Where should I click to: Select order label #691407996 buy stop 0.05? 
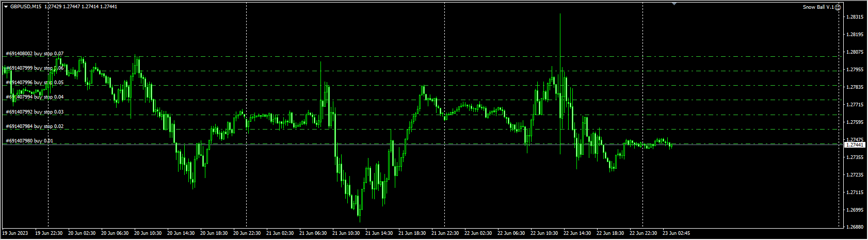[35, 83]
